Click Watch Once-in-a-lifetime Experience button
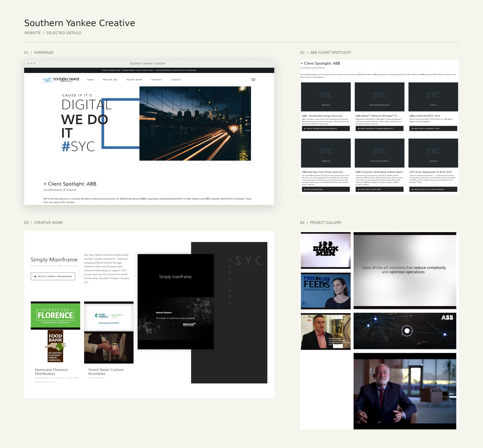The height and width of the screenshot is (448, 483). tap(433, 189)
